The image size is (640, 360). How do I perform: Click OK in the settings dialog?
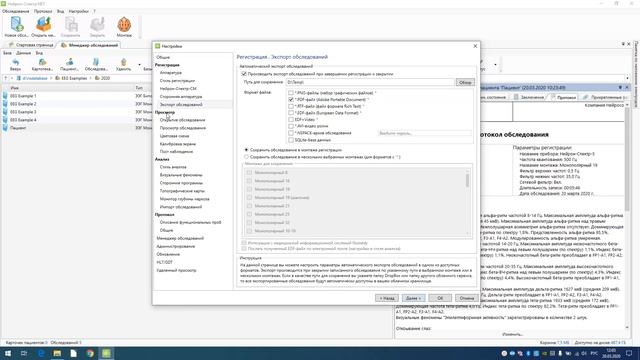point(440,298)
